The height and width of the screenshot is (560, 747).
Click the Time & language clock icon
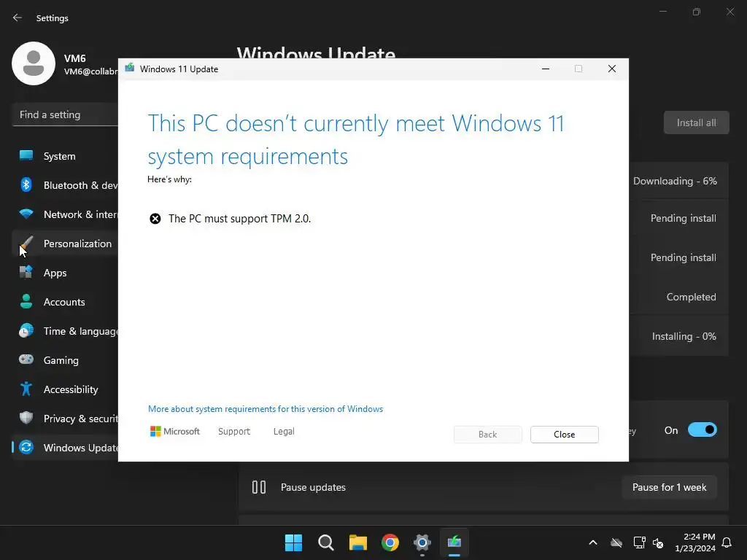point(26,330)
